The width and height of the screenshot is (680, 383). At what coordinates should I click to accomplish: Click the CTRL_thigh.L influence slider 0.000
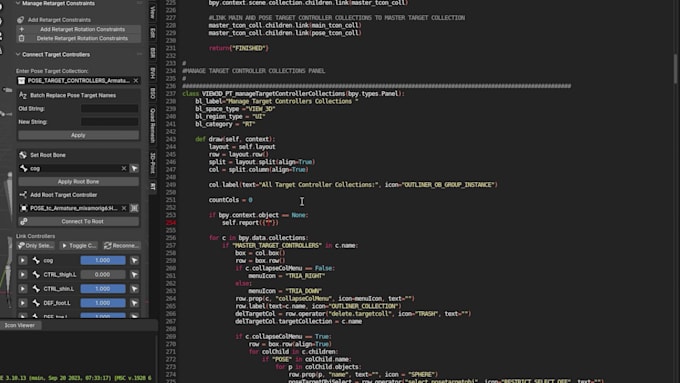(x=103, y=275)
